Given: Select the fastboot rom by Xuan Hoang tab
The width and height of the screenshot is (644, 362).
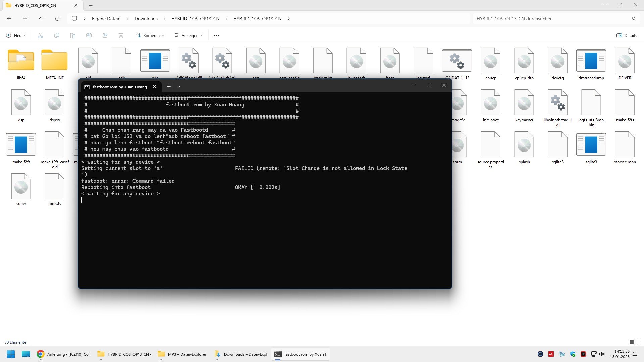Looking at the screenshot, I should click(x=119, y=87).
